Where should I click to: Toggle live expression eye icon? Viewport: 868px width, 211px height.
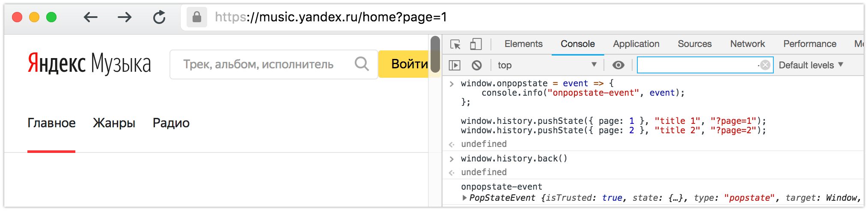coord(618,65)
